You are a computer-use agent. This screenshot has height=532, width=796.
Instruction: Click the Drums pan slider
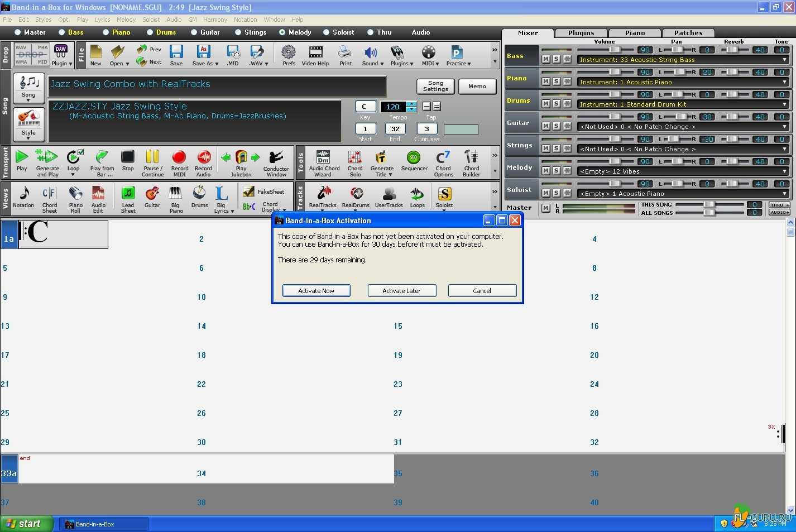click(678, 94)
